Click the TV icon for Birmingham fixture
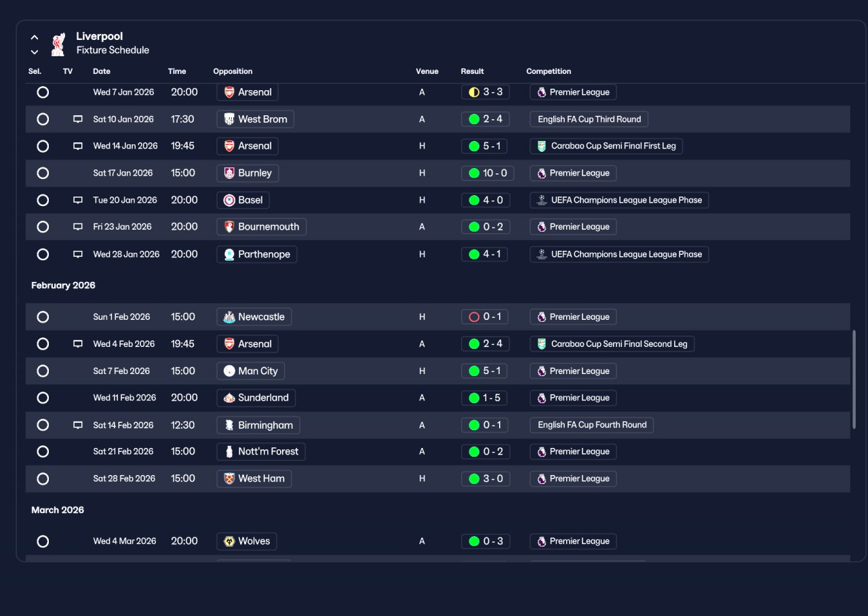The image size is (868, 616). coord(78,425)
